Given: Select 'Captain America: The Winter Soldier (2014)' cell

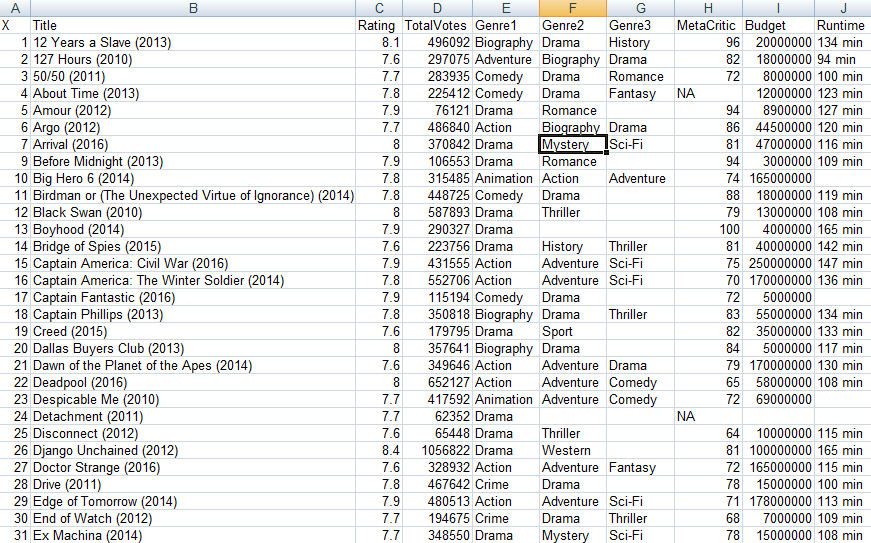Looking at the screenshot, I should 193,280.
